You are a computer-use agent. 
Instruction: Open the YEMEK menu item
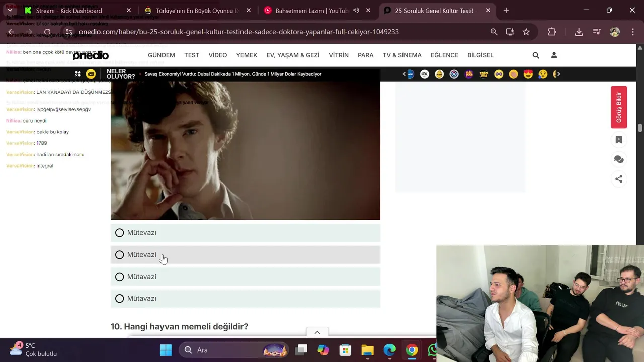point(247,55)
